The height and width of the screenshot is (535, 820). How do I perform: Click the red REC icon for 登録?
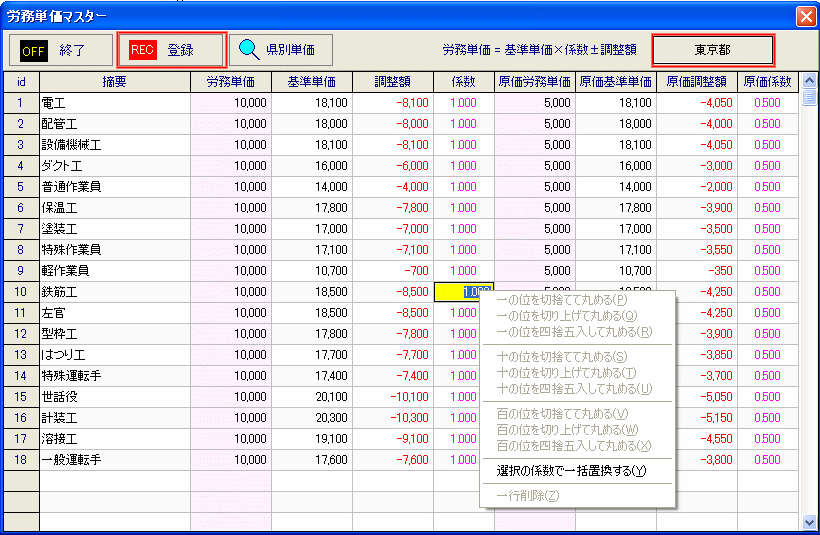tap(143, 49)
